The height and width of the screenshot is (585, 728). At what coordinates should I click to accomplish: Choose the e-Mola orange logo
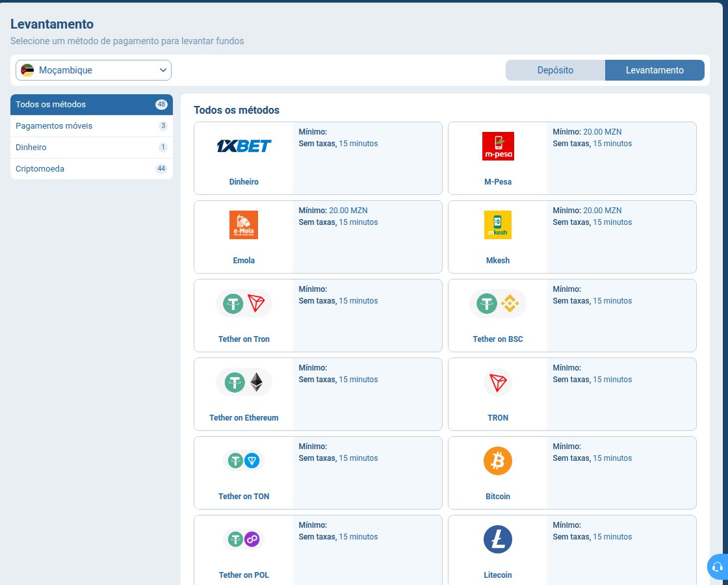pos(244,225)
